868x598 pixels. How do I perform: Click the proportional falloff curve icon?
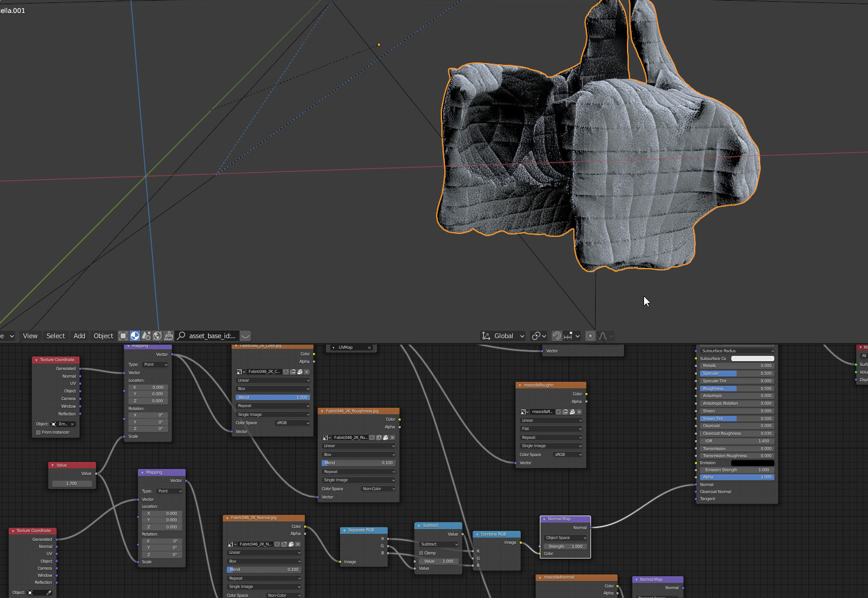(x=603, y=336)
